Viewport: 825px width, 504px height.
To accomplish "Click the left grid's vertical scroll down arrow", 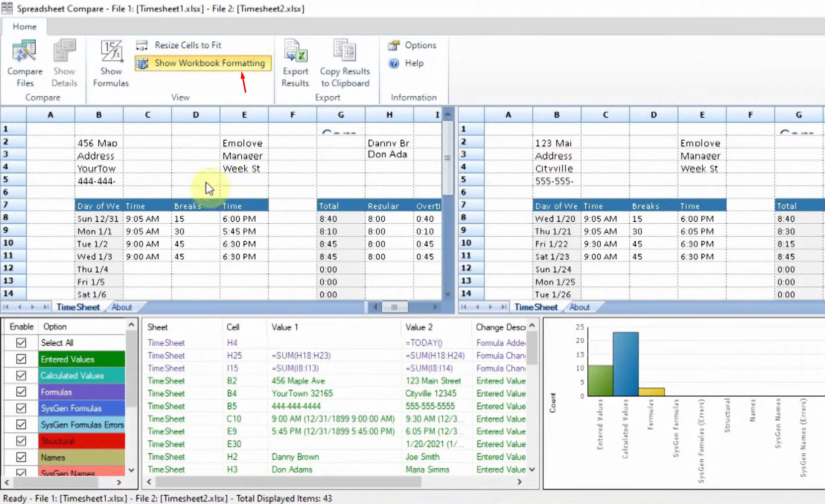I will 448,294.
